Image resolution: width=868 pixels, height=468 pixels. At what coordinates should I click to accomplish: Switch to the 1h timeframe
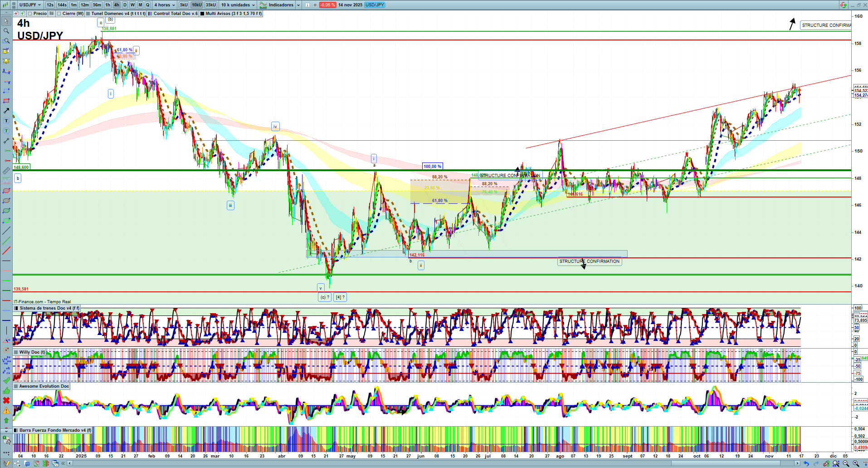coord(107,5)
